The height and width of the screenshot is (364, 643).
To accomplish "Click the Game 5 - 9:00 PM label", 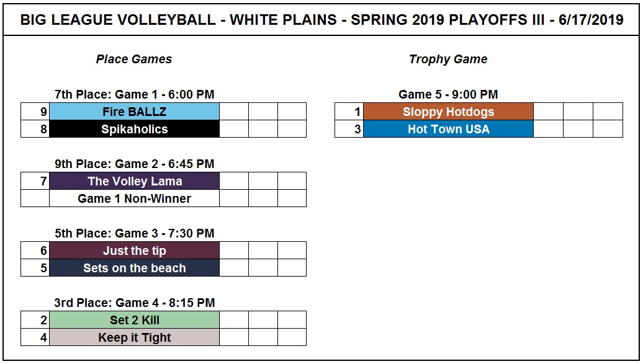I will pos(448,94).
